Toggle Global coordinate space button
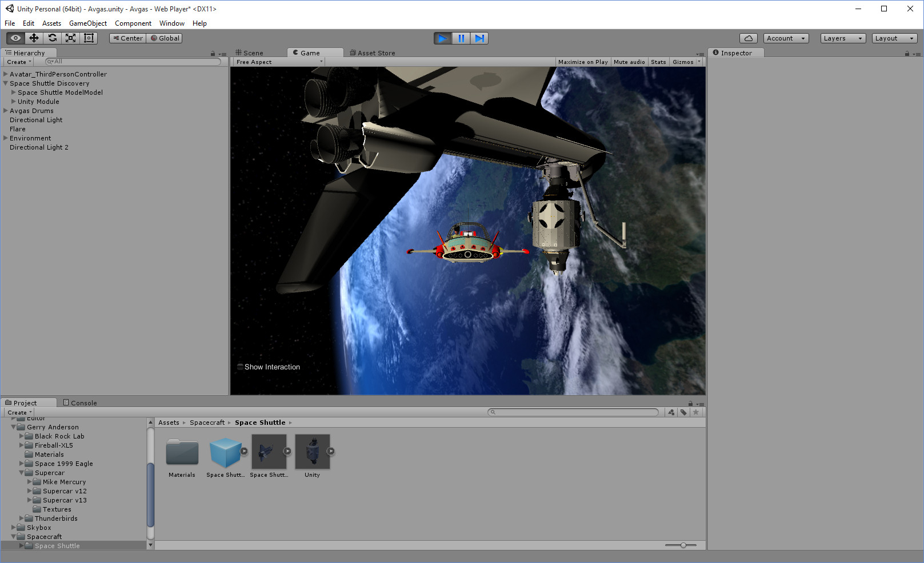The width and height of the screenshot is (924, 563). pyautogui.click(x=165, y=38)
